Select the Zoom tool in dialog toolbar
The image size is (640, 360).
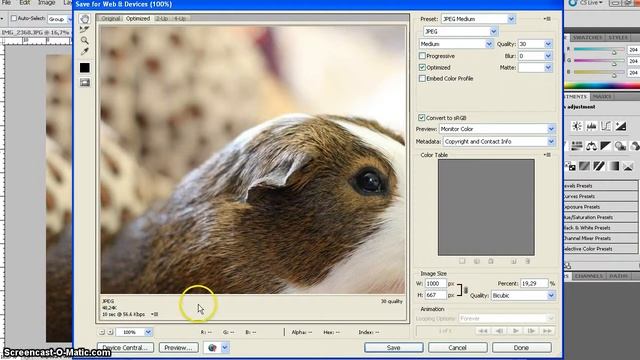pos(84,40)
